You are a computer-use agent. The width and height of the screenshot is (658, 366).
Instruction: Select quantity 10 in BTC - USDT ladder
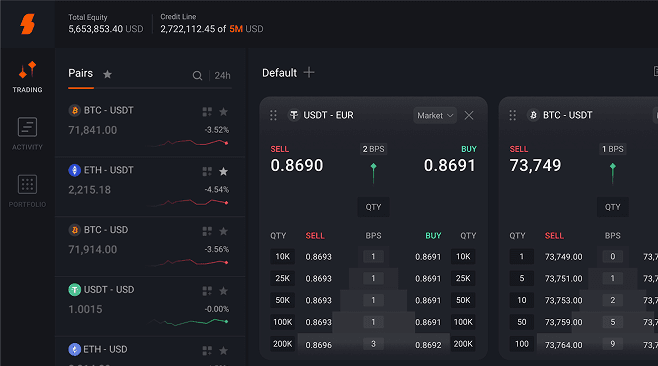click(x=522, y=300)
